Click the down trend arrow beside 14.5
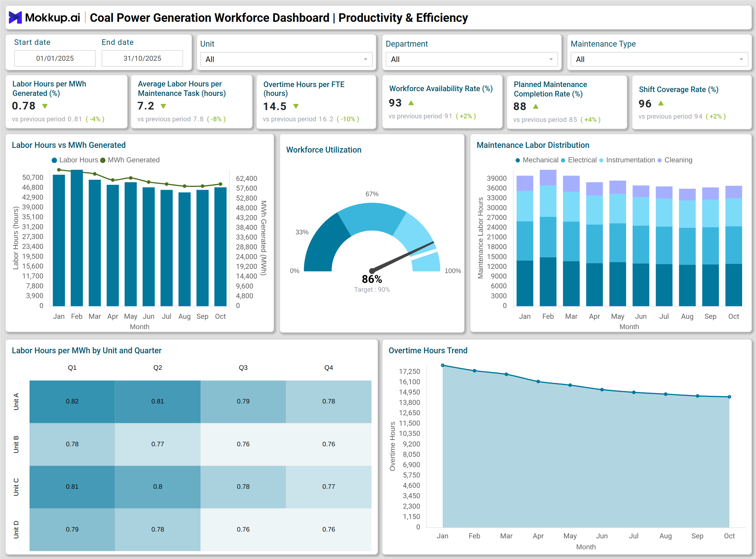756x559 pixels. [x=296, y=106]
